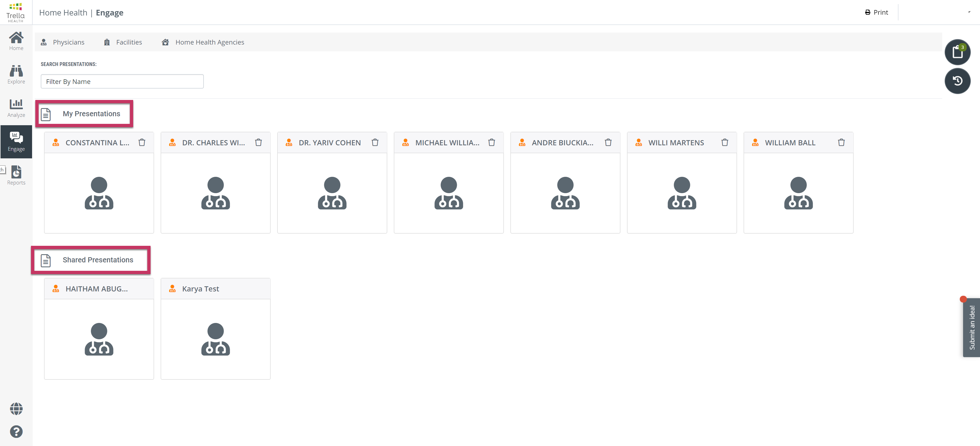Screen dimensions: 980x446
Task: Open ANDRE BIUCKIA... presentation thumbnail
Action: coord(565,193)
